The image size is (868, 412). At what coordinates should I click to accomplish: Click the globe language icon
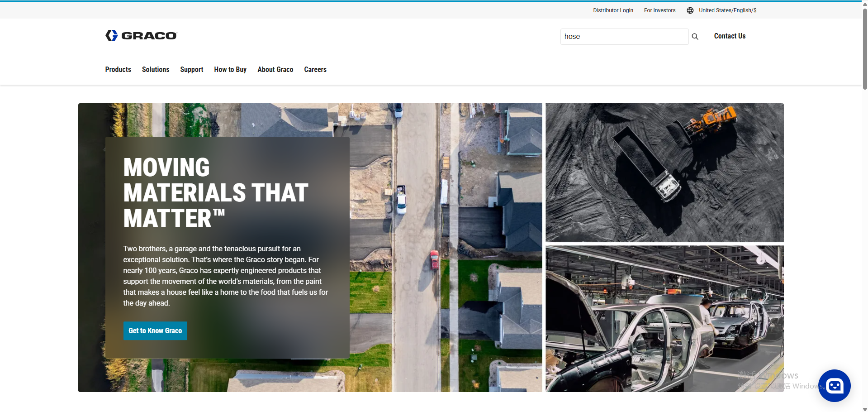[x=690, y=10]
